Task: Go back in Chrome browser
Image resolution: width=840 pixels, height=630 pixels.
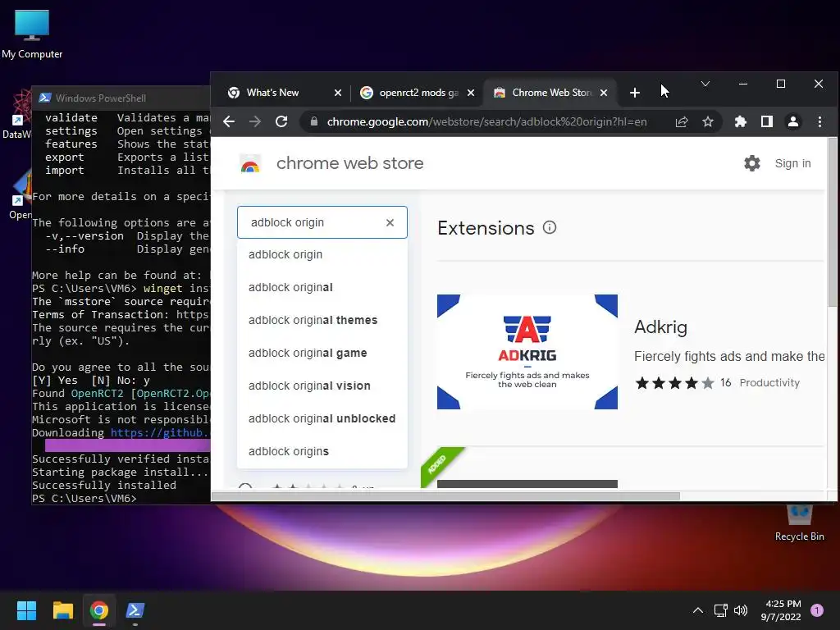Action: point(229,121)
